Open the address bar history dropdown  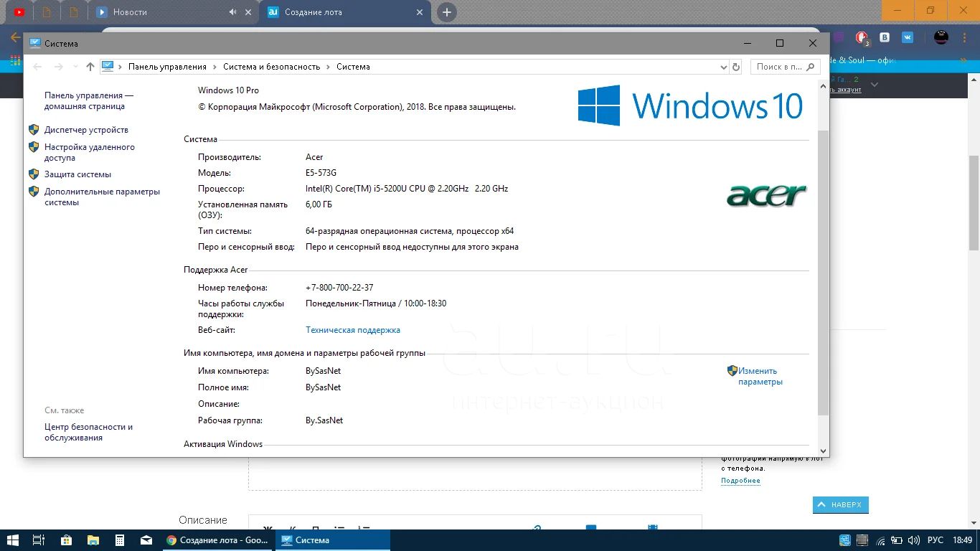coord(723,67)
